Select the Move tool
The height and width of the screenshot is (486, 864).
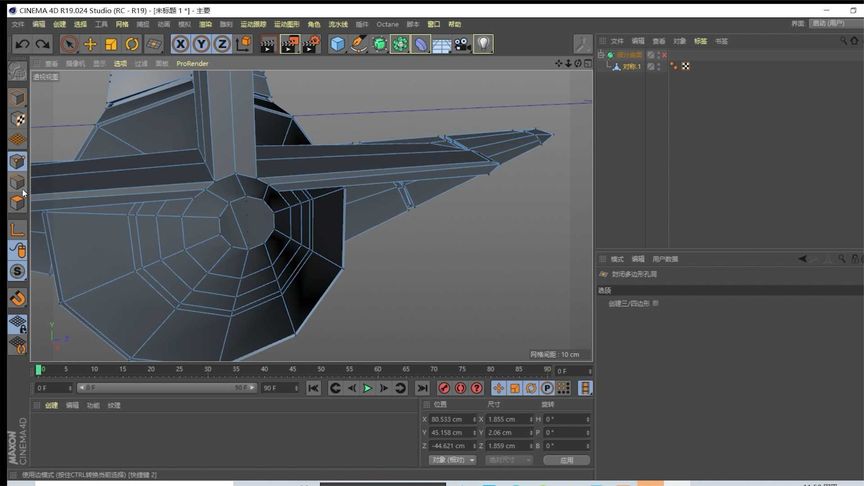coord(90,44)
